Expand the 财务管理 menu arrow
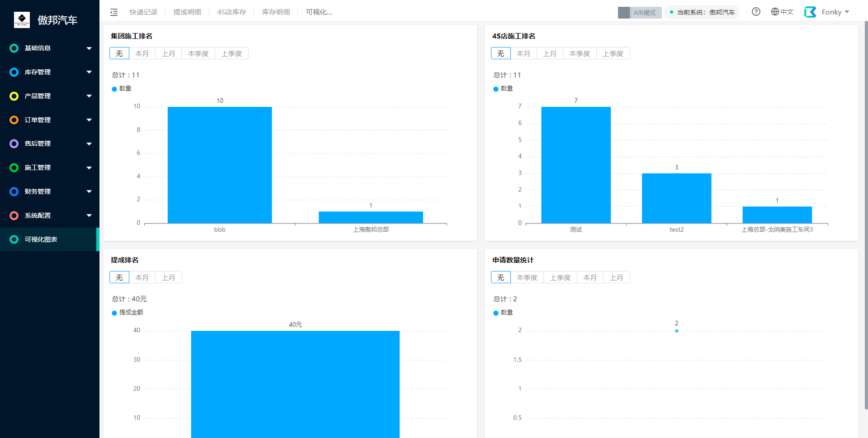The width and height of the screenshot is (868, 438). click(89, 191)
